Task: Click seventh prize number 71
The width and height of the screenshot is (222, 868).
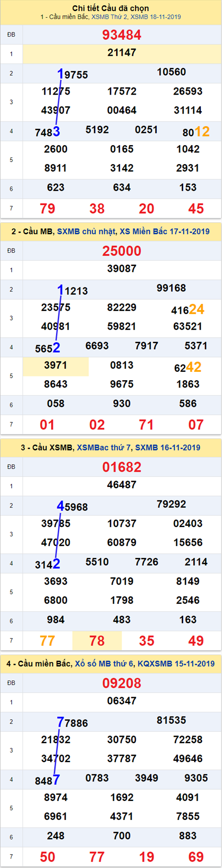Action: [x=147, y=425]
